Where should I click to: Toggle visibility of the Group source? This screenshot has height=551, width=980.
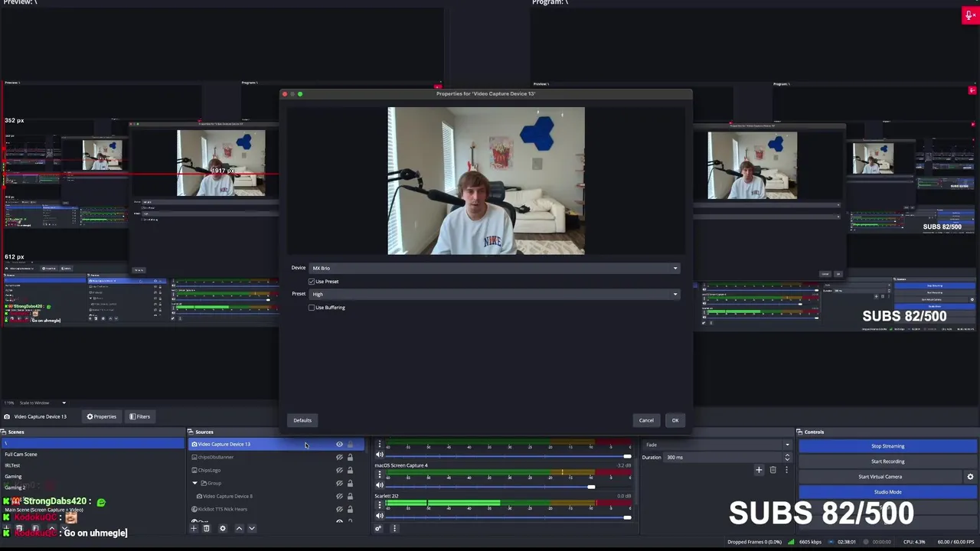339,484
